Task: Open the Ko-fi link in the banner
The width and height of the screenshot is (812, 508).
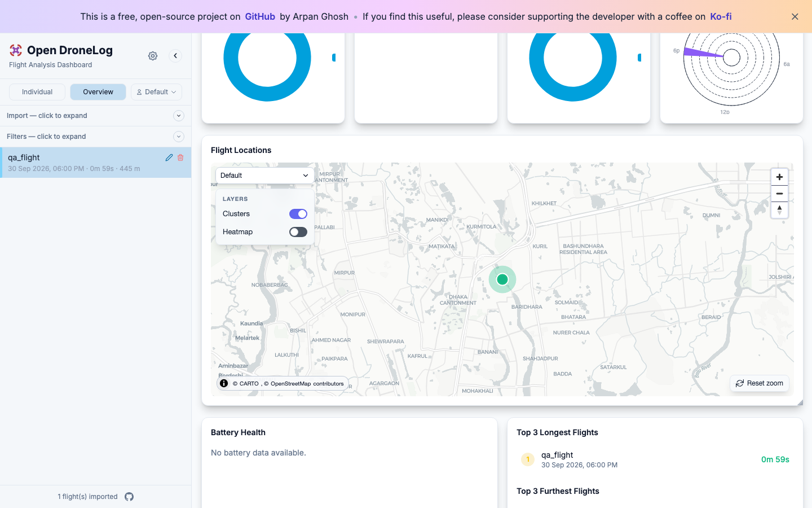Action: pyautogui.click(x=721, y=16)
